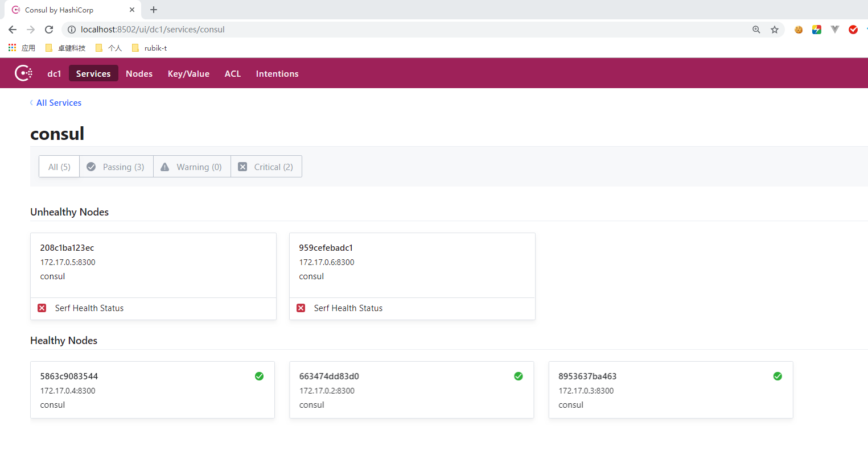This screenshot has height=472, width=868.
Task: Go to the Nodes page
Action: coord(139,73)
